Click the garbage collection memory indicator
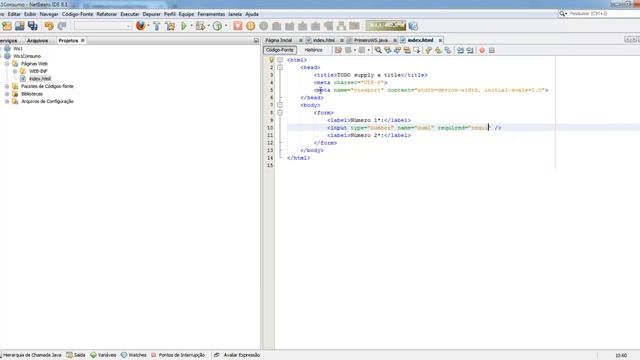 386,26
